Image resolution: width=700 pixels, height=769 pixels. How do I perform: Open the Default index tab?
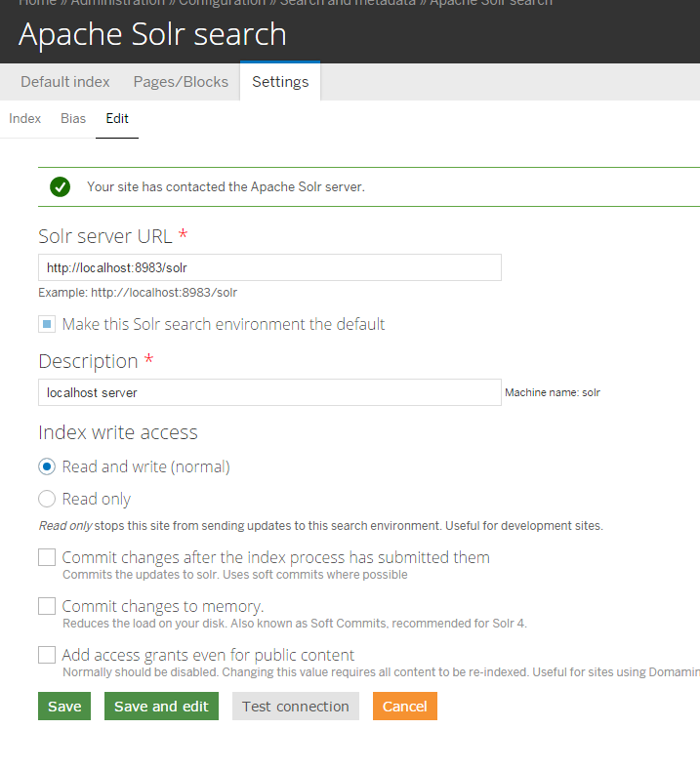point(65,82)
